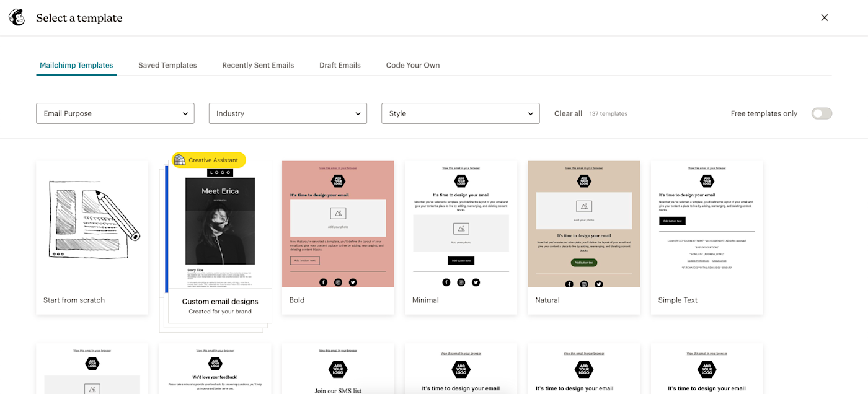Expand the Email Purpose dropdown
This screenshot has height=394, width=868.
115,113
